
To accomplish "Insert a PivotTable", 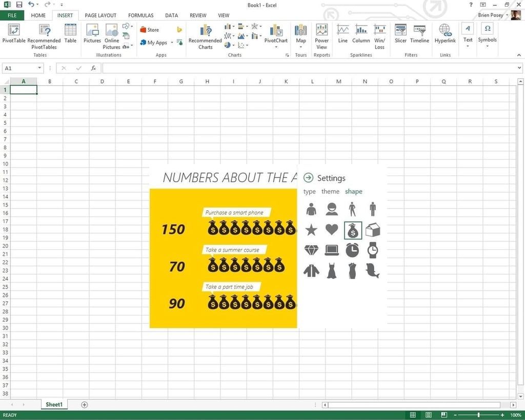I will pyautogui.click(x=14, y=33).
